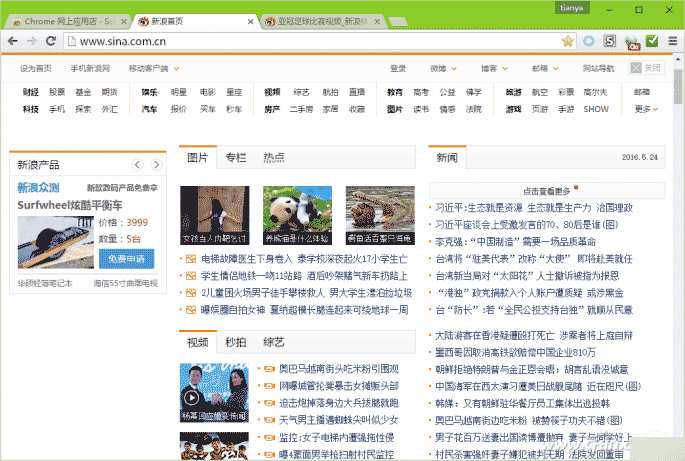This screenshot has height=461, width=685.
Task: Open the 华硕轻薄笔记本 product link
Action: point(45,283)
